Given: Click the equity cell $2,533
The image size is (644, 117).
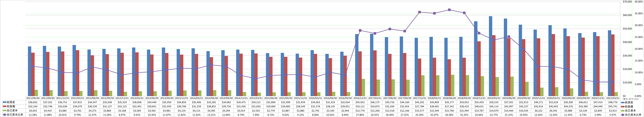Looking at the screenshot, I should (256, 111).
